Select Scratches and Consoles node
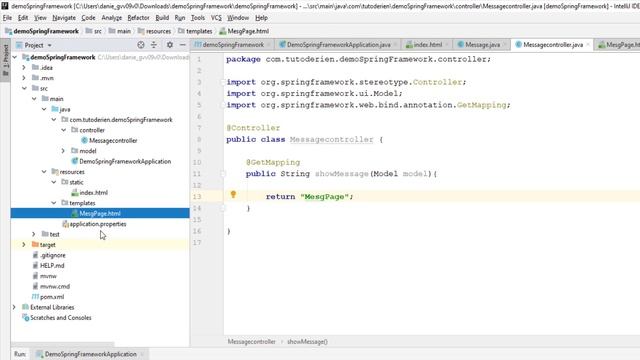The width and height of the screenshot is (640, 360). [x=60, y=318]
